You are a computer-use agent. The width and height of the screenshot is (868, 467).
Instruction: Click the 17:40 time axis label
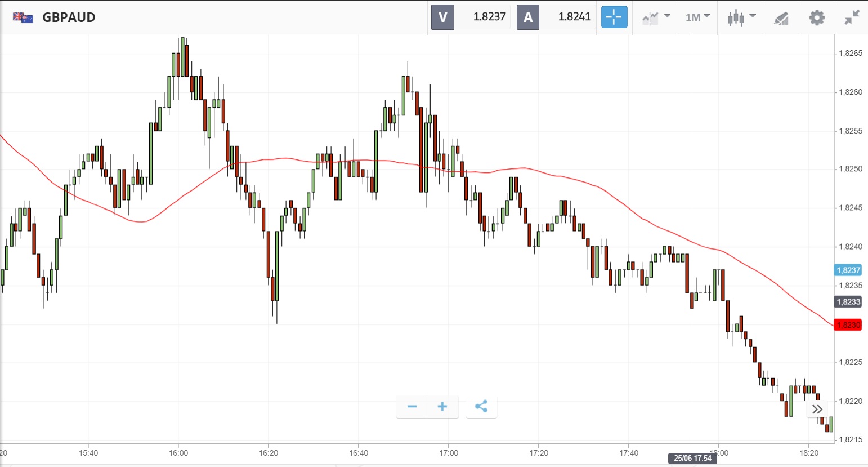(629, 453)
